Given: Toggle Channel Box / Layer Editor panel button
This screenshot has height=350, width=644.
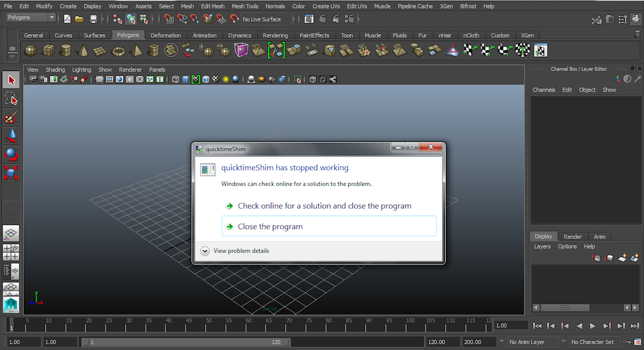Looking at the screenshot, I should (636, 20).
